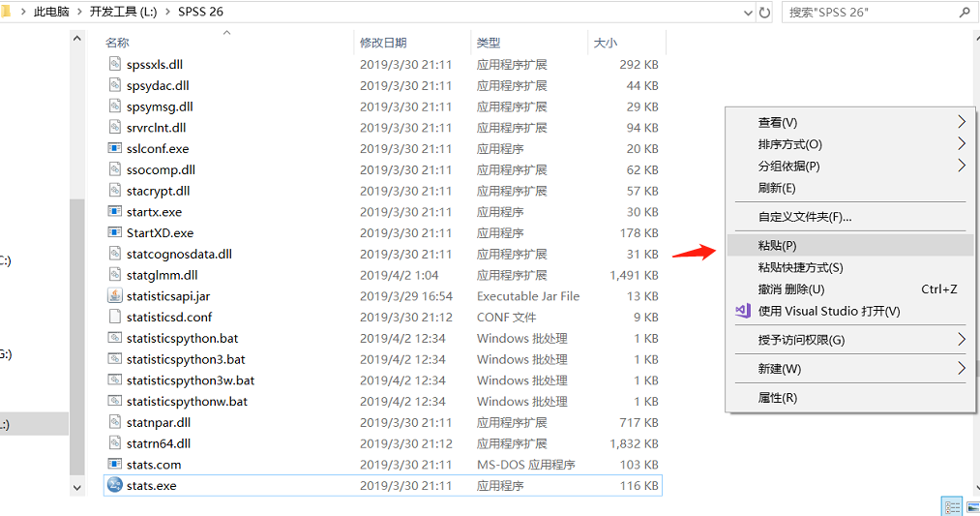Click chevron before SPSS 26 in path
The height and width of the screenshot is (516, 980).
[x=167, y=12]
